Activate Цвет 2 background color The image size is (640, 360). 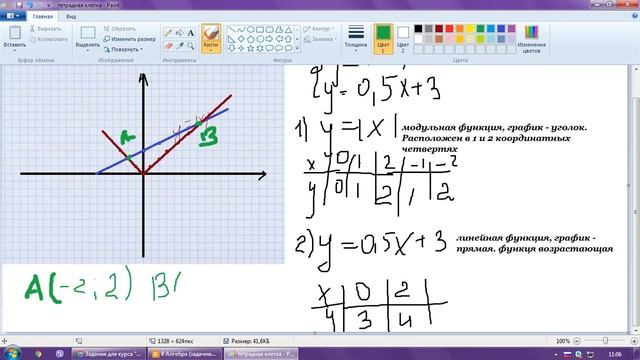point(403,39)
